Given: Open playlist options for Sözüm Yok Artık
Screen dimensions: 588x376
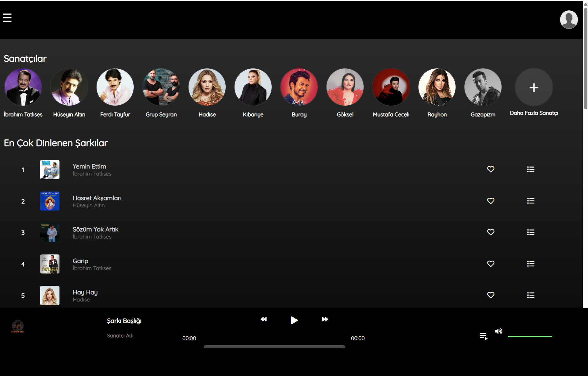Looking at the screenshot, I should pyautogui.click(x=531, y=232).
